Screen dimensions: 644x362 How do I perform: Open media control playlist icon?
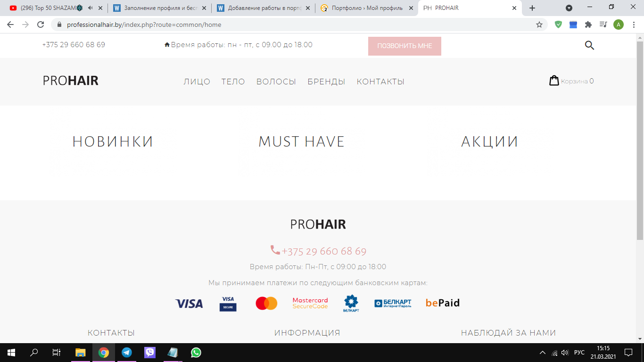pyautogui.click(x=603, y=25)
